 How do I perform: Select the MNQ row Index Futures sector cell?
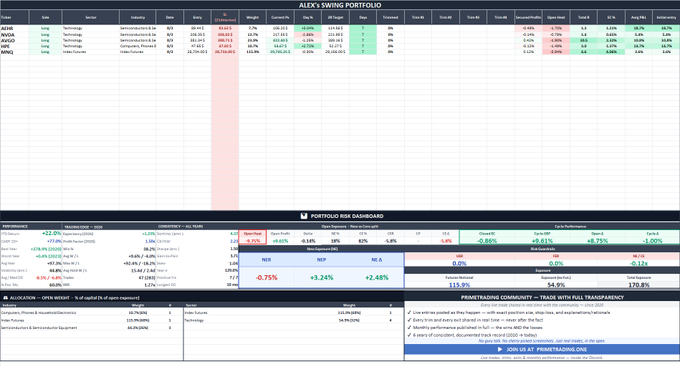(x=91, y=52)
